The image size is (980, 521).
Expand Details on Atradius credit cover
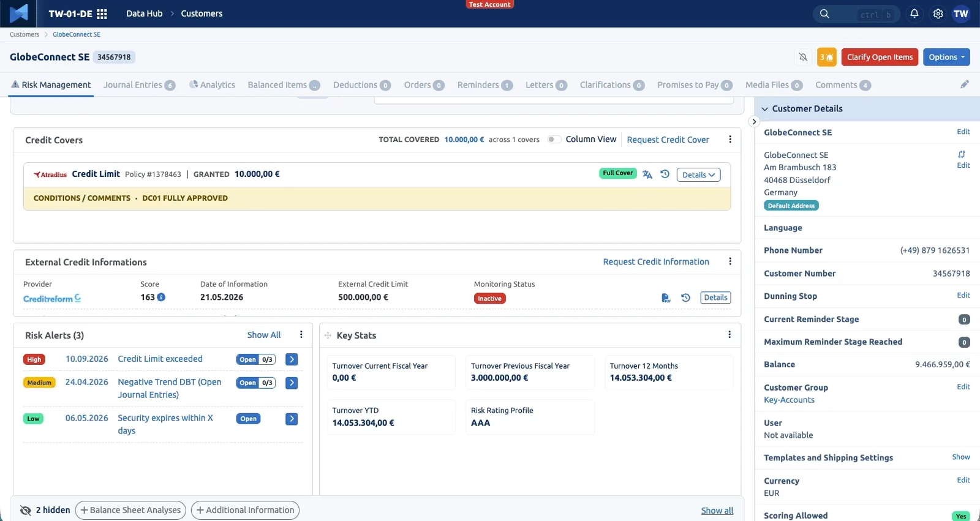point(698,174)
